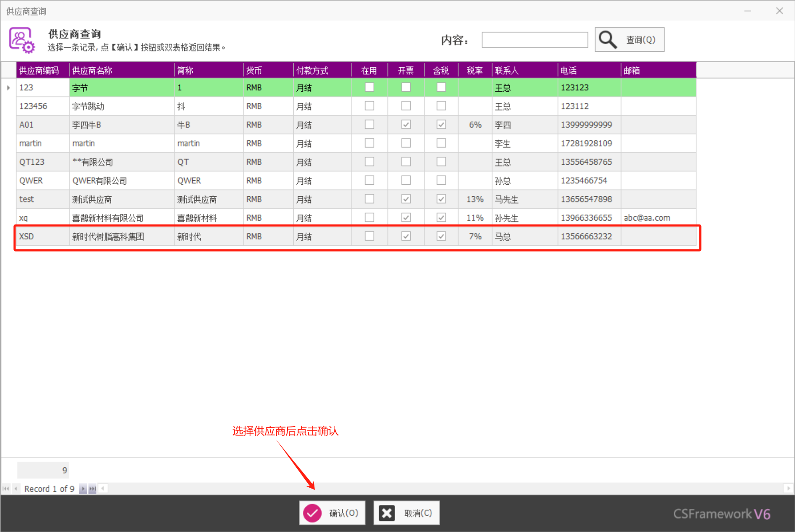Click the black X cancel icon
The width and height of the screenshot is (795, 532).
coord(387,513)
